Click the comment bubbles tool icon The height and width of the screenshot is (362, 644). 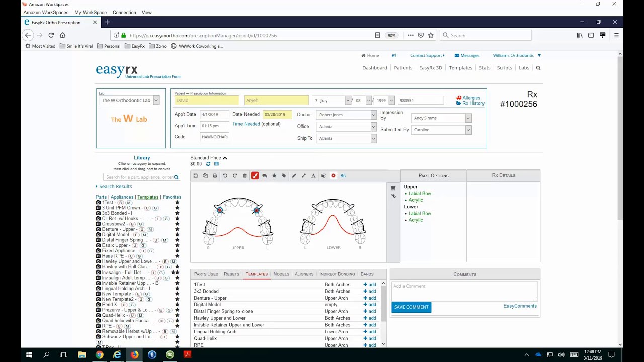pos(264,176)
